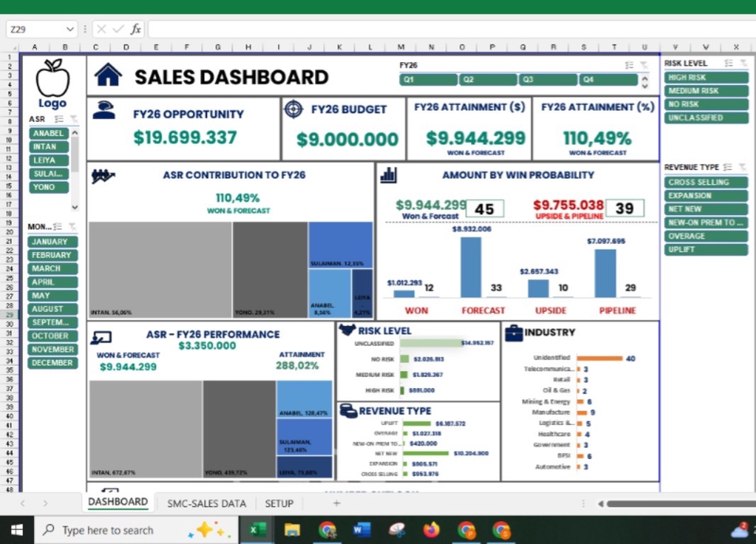Click the Insert Function fx icon
The height and width of the screenshot is (544, 756).
tap(135, 29)
